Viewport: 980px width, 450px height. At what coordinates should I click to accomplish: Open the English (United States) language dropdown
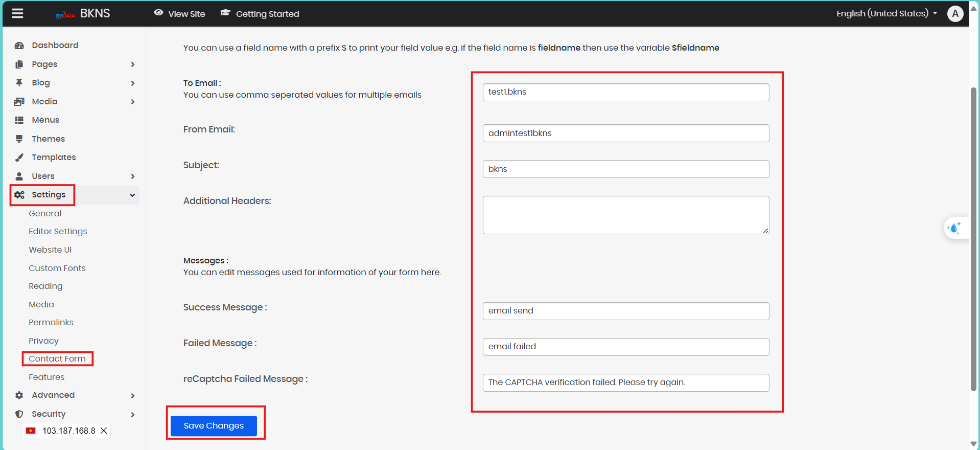(x=886, y=13)
